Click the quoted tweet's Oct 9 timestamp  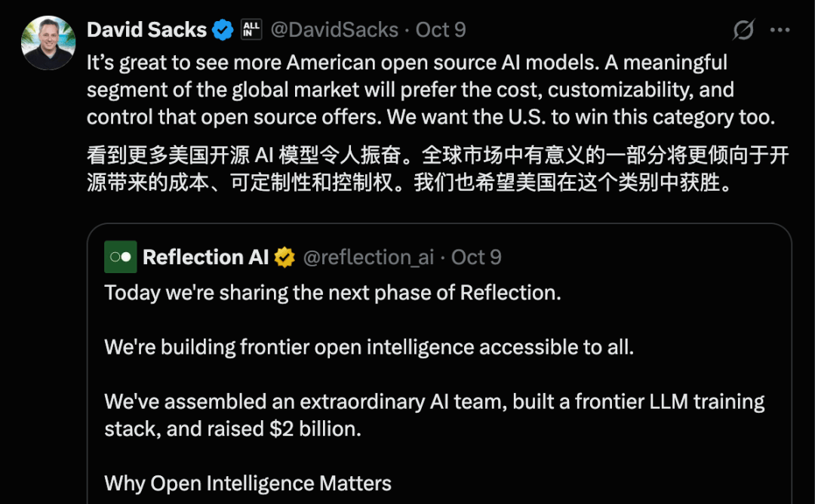point(476,257)
